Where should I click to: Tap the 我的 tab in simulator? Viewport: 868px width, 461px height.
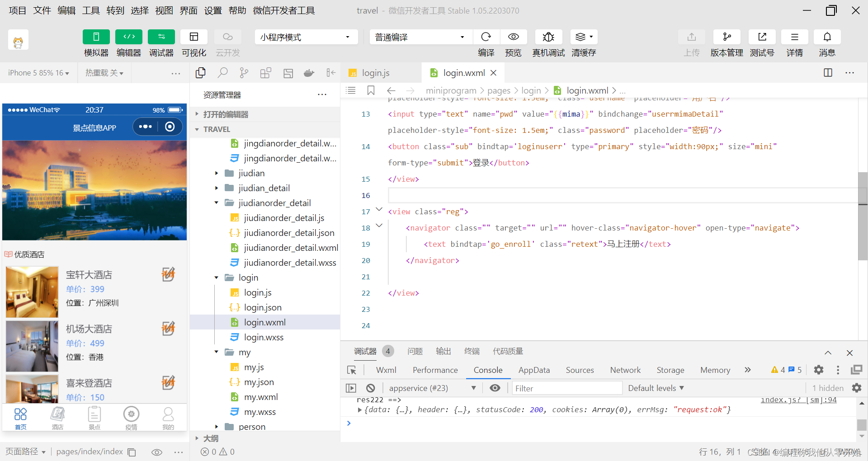[x=168, y=418]
